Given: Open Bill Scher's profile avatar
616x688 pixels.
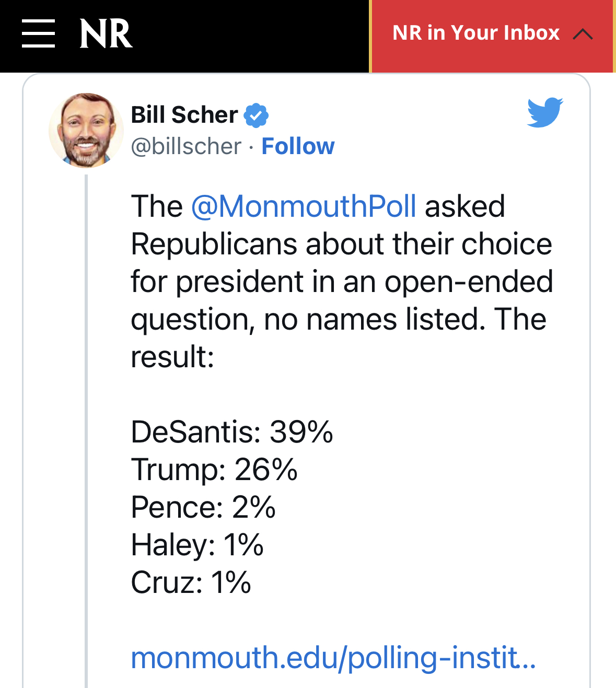Looking at the screenshot, I should click(x=86, y=131).
